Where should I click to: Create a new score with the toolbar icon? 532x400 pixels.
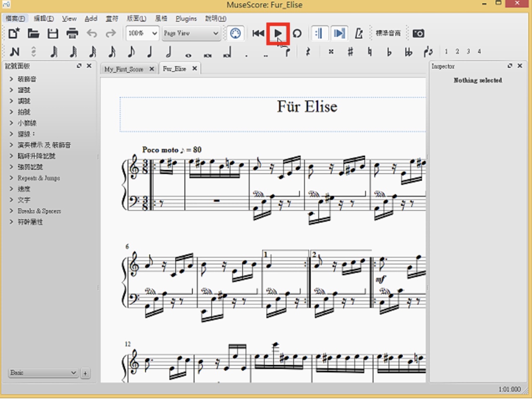pyautogui.click(x=14, y=33)
